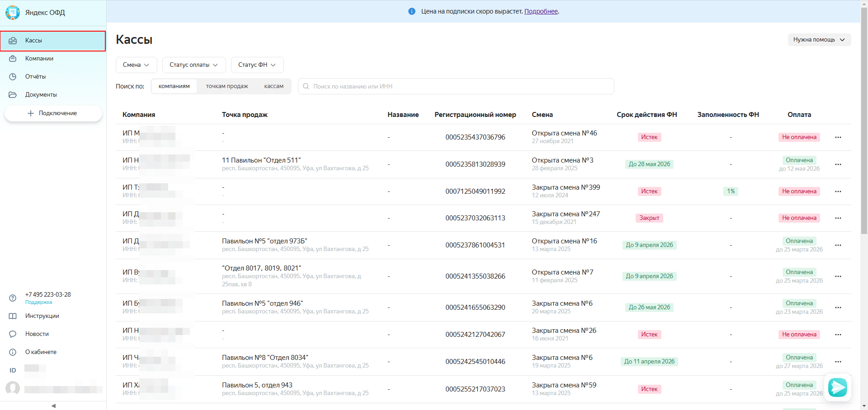The height and width of the screenshot is (410, 868).
Task: Switch search mode to кассам
Action: [274, 86]
